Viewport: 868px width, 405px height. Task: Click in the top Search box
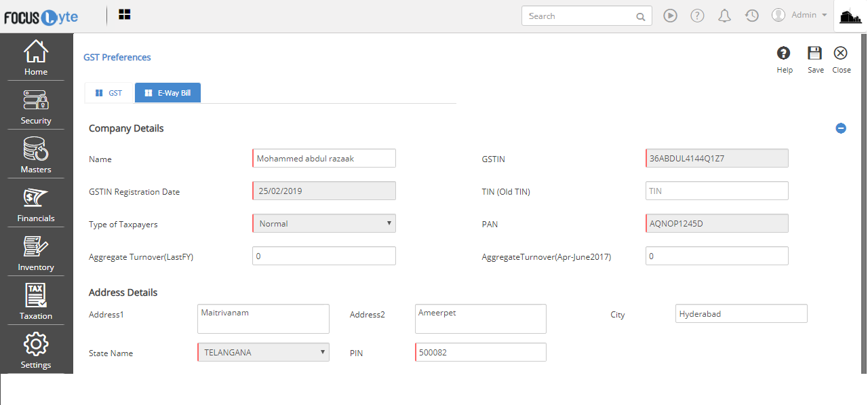(580, 16)
